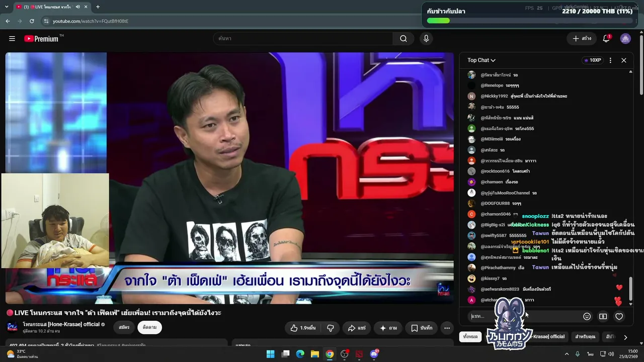This screenshot has width=644, height=362.
Task: Click the browser address bar URL
Action: click(x=91, y=21)
